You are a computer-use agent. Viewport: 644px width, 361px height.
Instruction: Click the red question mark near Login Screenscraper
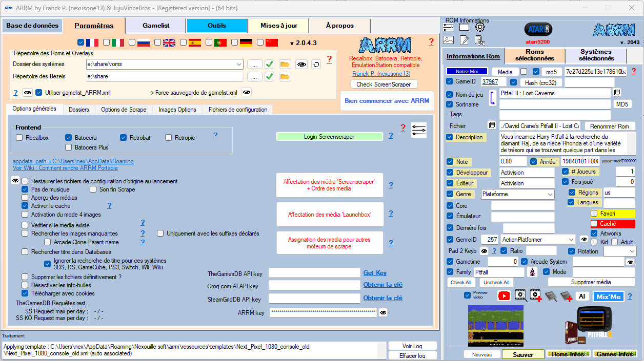click(403, 128)
